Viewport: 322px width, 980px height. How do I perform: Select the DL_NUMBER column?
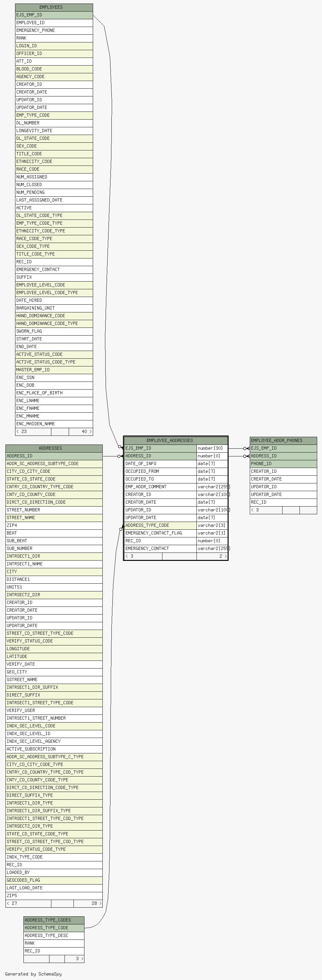[54, 123]
